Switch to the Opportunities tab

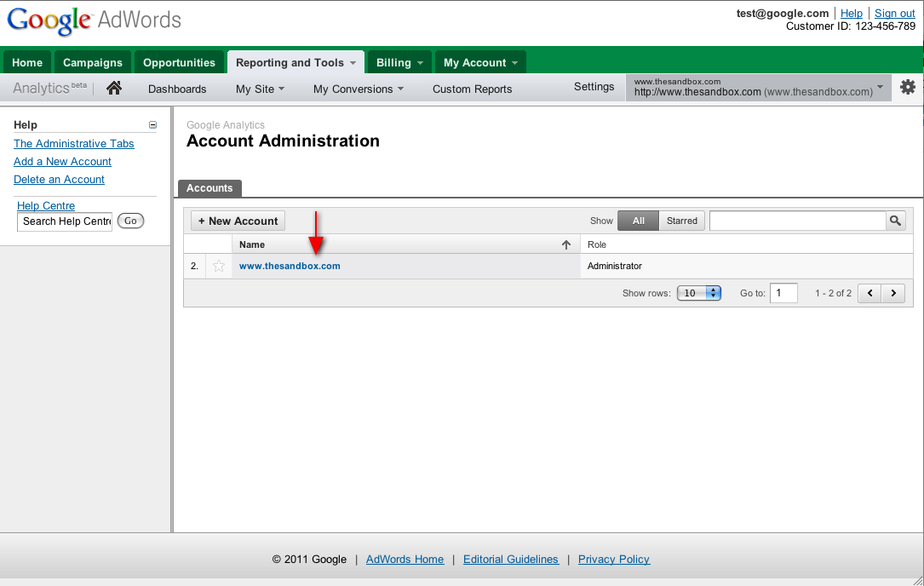pos(179,62)
